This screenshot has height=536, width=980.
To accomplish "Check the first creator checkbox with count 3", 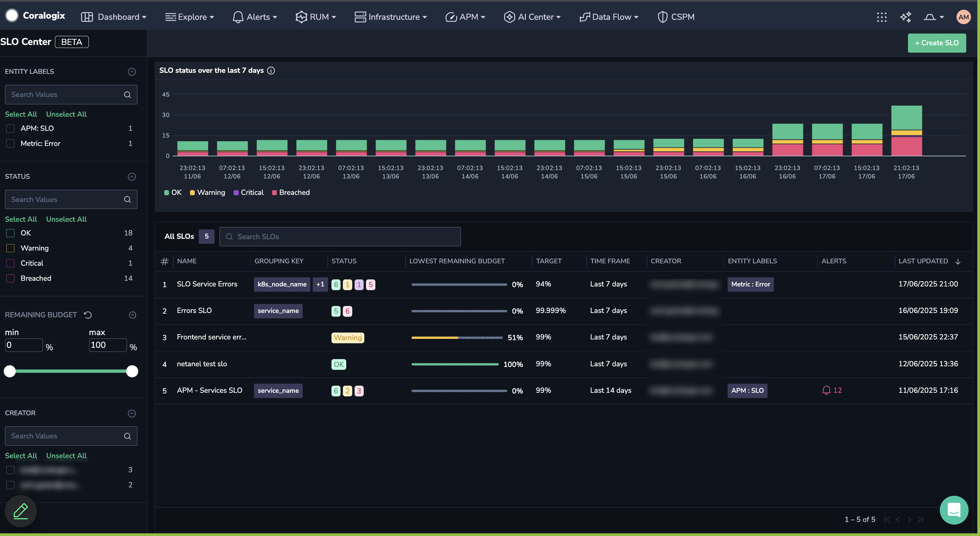I will pos(11,470).
